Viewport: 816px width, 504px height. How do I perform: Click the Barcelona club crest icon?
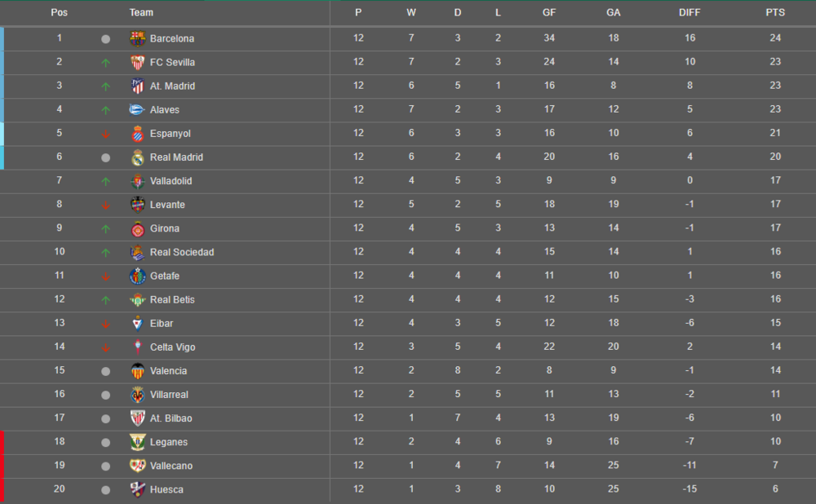137,38
